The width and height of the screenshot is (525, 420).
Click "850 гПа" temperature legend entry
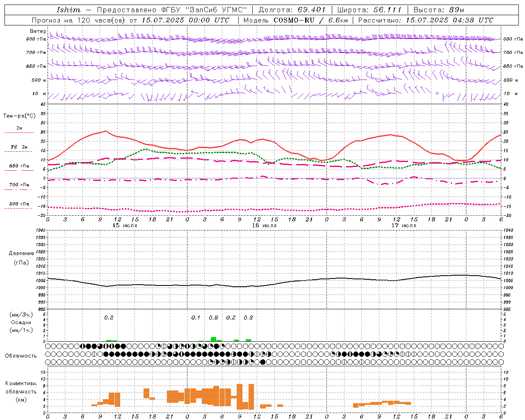(x=19, y=166)
